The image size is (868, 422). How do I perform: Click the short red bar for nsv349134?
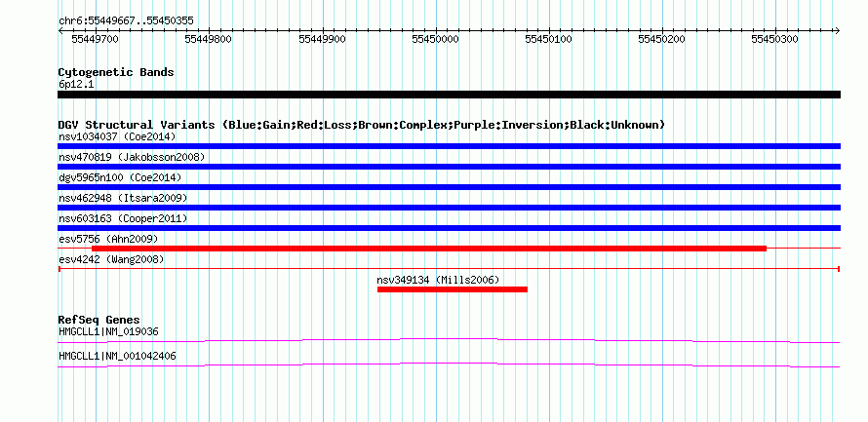tap(453, 289)
